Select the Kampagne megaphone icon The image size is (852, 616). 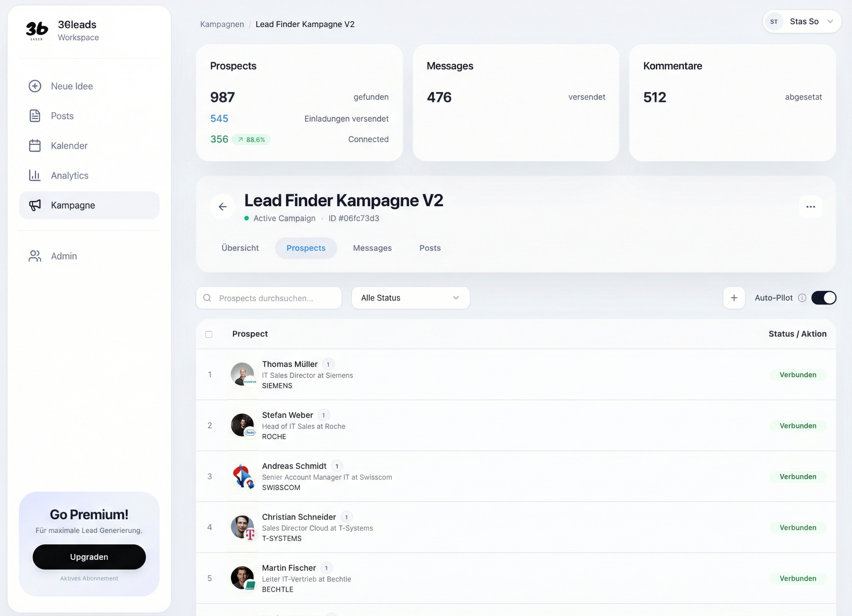pyautogui.click(x=35, y=205)
